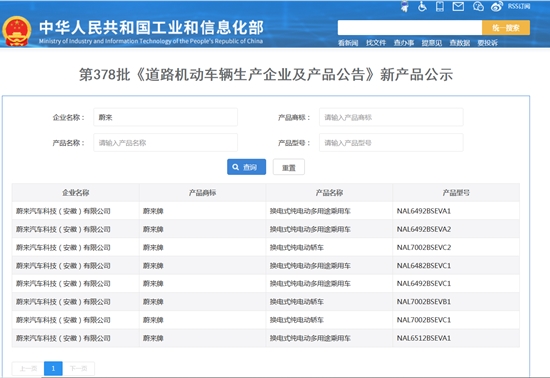
Task: Click the mobile phone icon in header
Action: tap(440, 6)
